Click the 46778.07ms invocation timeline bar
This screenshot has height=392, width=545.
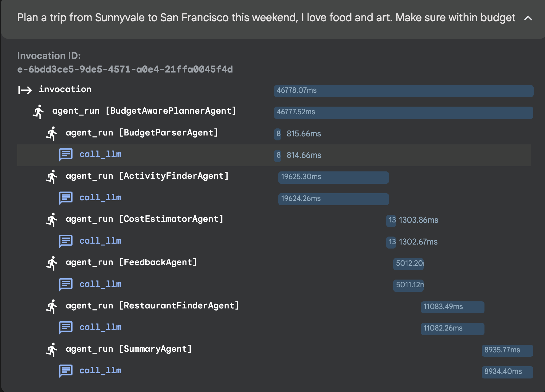pos(403,91)
